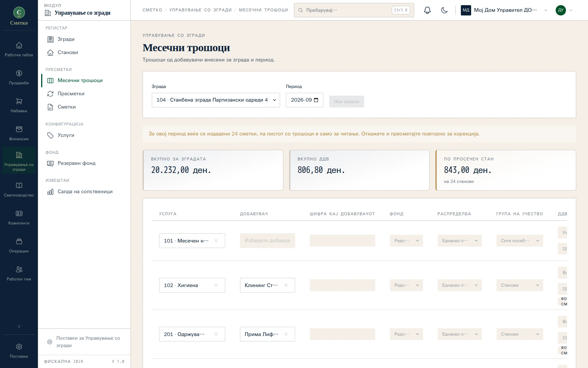Screen dimensions: 588x368
Task: Clear the 102 · Хигиена service selection
Action: [x=216, y=285]
